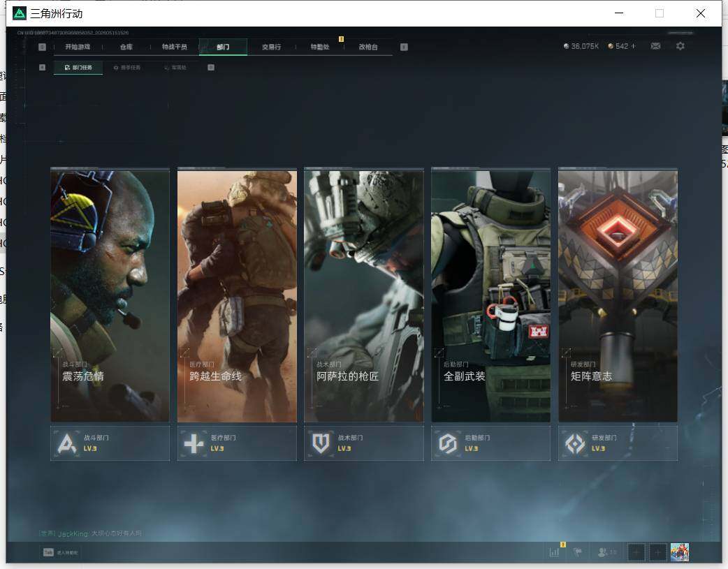Screen dimensions: 728x569
Task: Open the 开始游戏 tab
Action: 78,47
